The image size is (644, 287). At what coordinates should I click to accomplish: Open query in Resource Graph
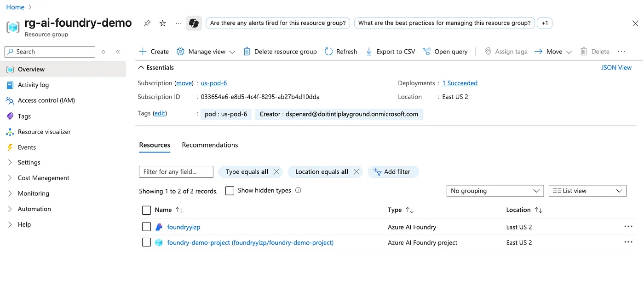[x=445, y=52]
